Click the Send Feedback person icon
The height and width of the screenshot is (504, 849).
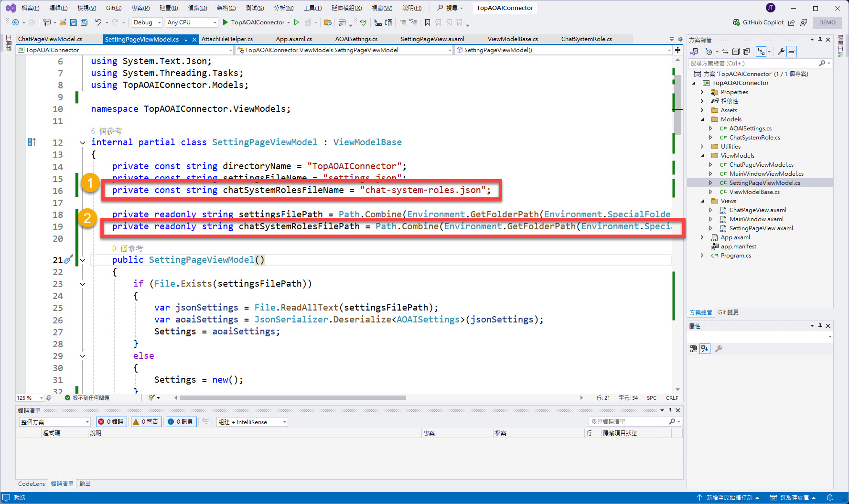(804, 22)
